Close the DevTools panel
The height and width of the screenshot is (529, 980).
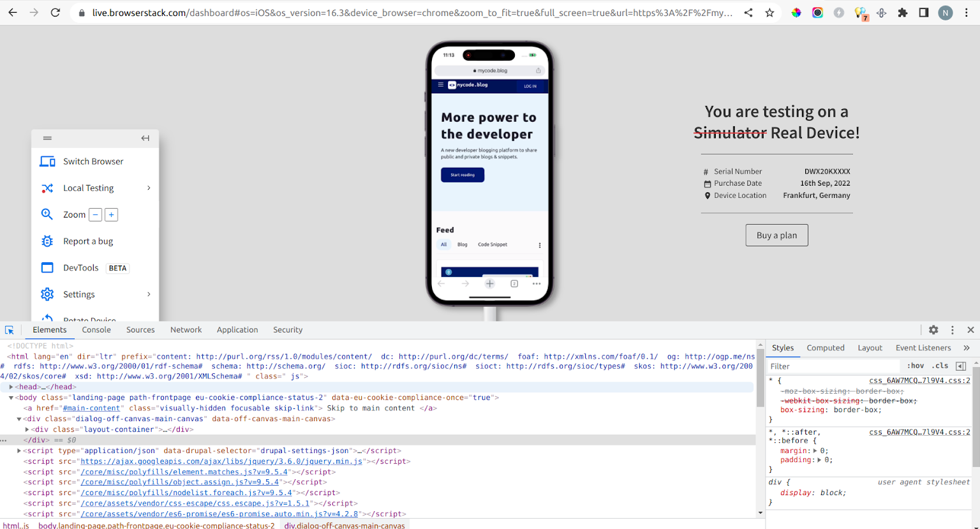pyautogui.click(x=970, y=330)
